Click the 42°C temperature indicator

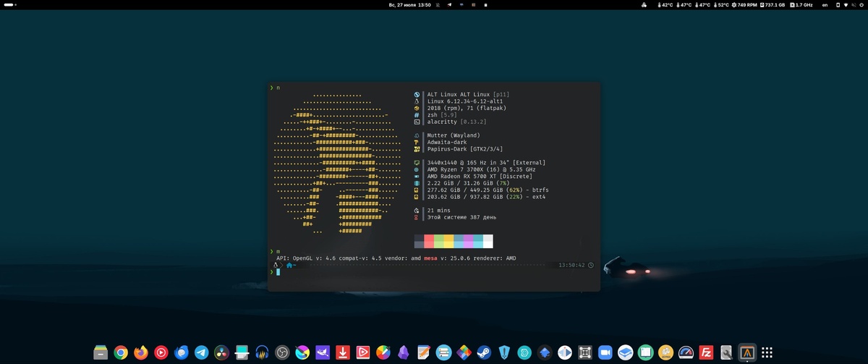pos(664,5)
